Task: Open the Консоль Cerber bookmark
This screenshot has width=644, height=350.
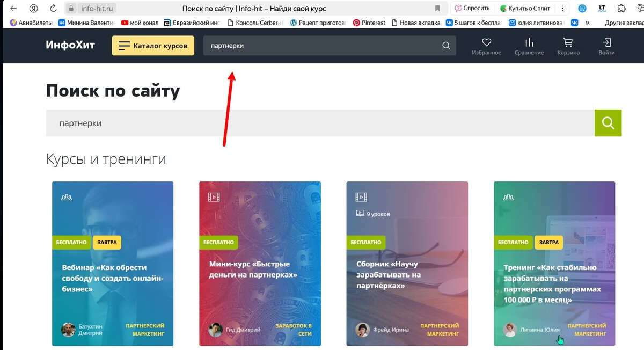Action: coord(255,23)
